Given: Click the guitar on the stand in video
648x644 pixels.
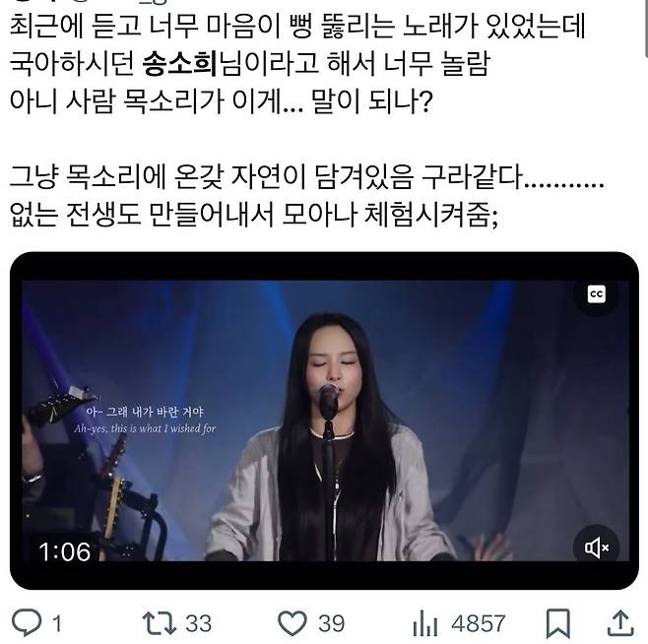Looking at the screenshot, I should (x=114, y=496).
